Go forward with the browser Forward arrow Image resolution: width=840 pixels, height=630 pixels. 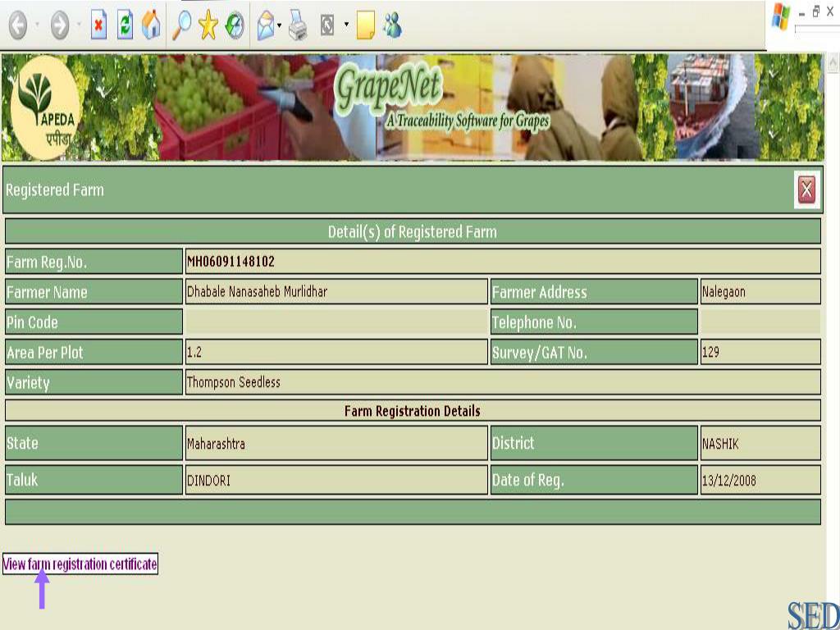pos(59,25)
